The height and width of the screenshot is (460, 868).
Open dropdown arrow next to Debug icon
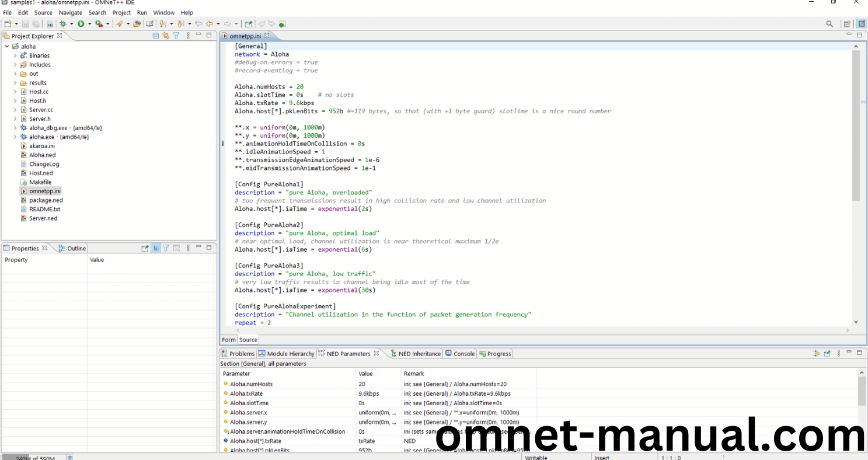[72, 24]
